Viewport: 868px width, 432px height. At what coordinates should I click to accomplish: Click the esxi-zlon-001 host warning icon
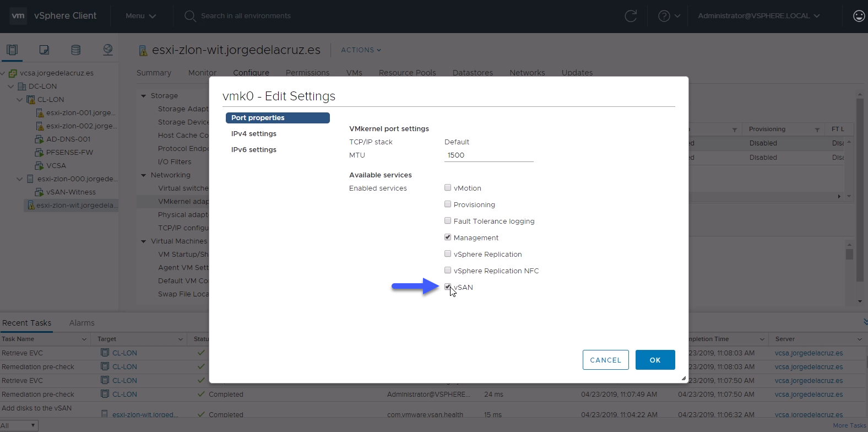[40, 113]
